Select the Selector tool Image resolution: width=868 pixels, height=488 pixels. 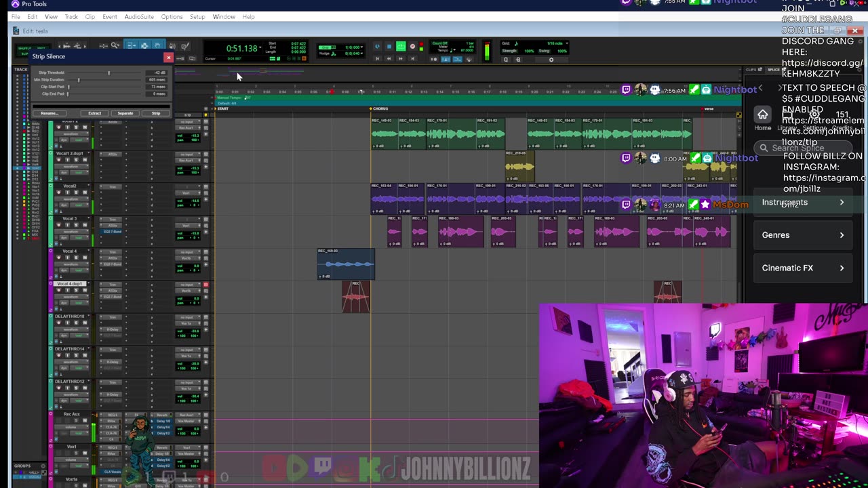tap(144, 46)
